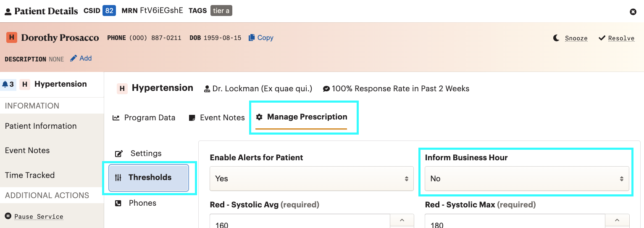This screenshot has height=228, width=644.
Task: Select the Thresholds side tab
Action: click(149, 178)
